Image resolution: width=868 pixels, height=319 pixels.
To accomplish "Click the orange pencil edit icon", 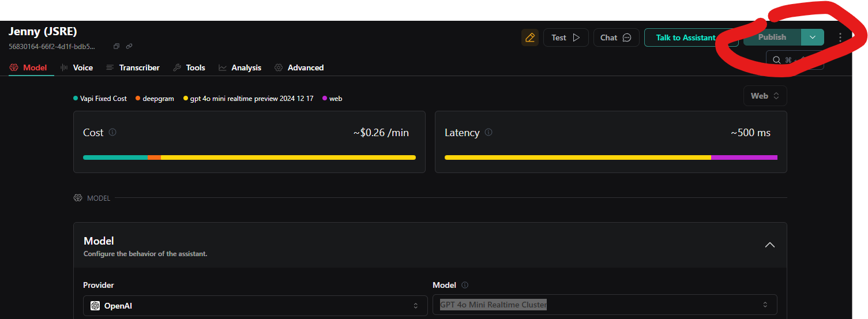I will (530, 37).
